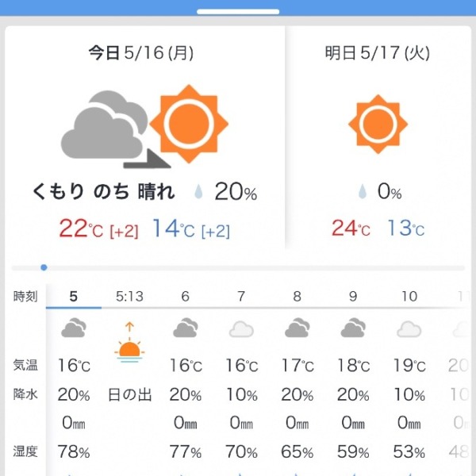The width and height of the screenshot is (476, 476).
Task: Tap the blue dot on timeline slider
Action: (x=44, y=267)
